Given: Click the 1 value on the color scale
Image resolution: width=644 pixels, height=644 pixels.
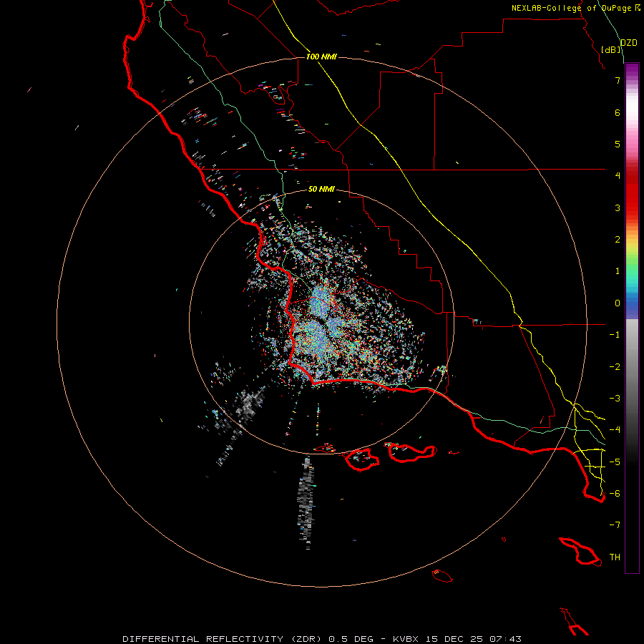Looking at the screenshot, I should (618, 271).
